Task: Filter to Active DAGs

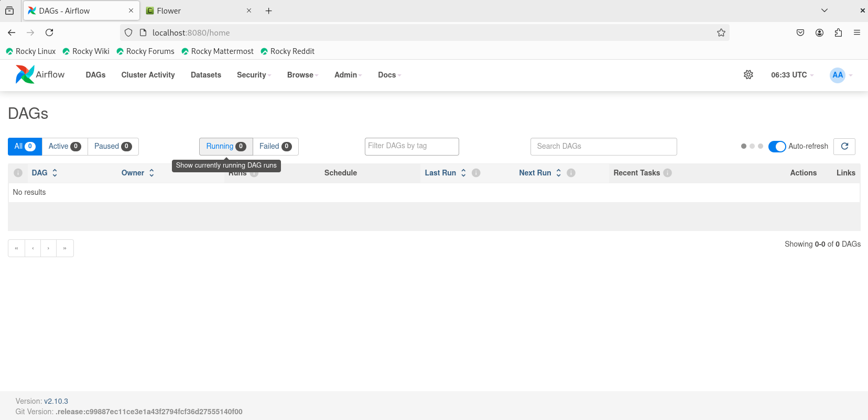Action: click(64, 147)
